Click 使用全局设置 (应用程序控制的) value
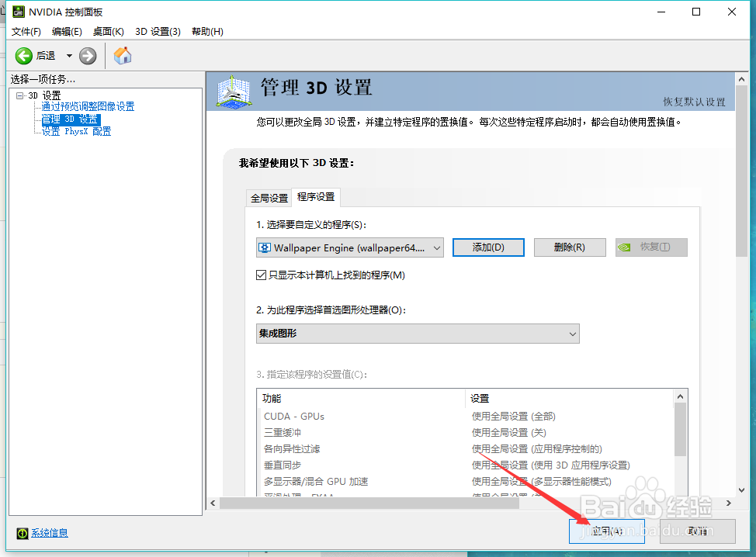This screenshot has height=557, width=756. [x=536, y=449]
